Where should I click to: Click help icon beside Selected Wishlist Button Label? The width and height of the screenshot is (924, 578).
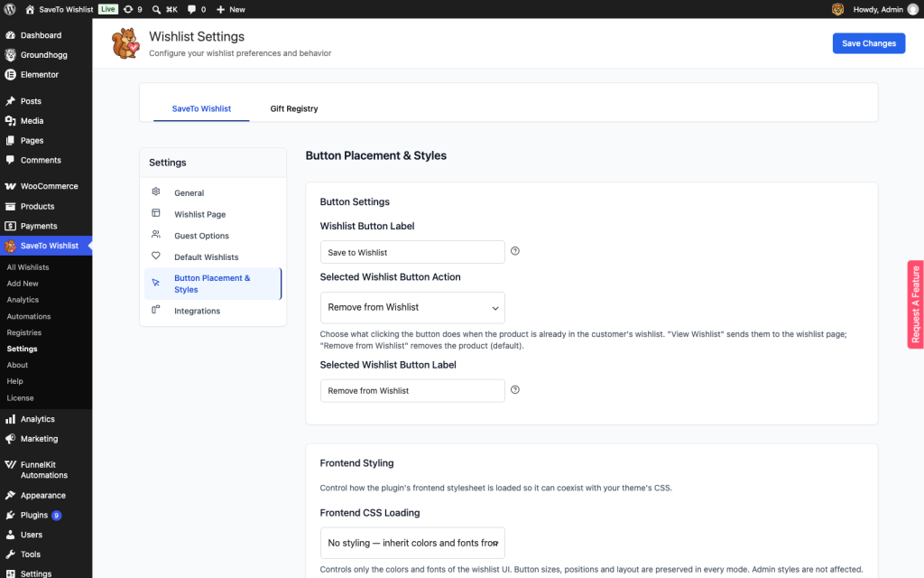coord(515,390)
